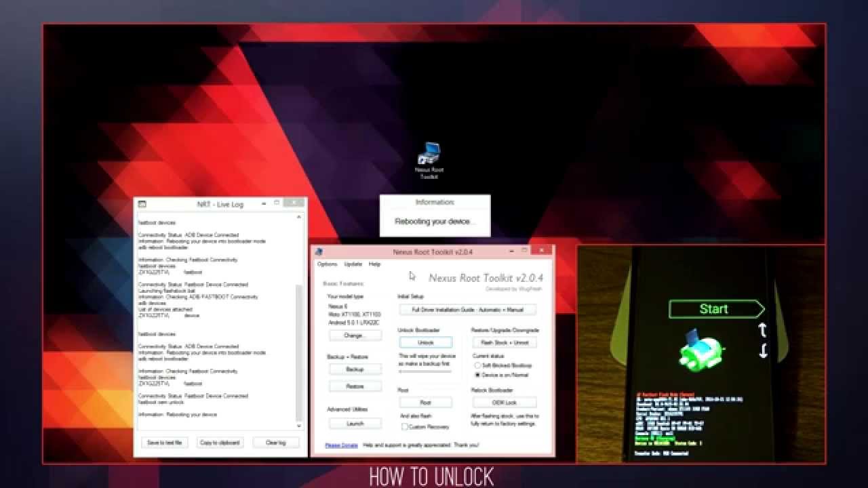This screenshot has width=868, height=488.
Task: Click the Unlock bootloader button
Action: click(x=426, y=343)
